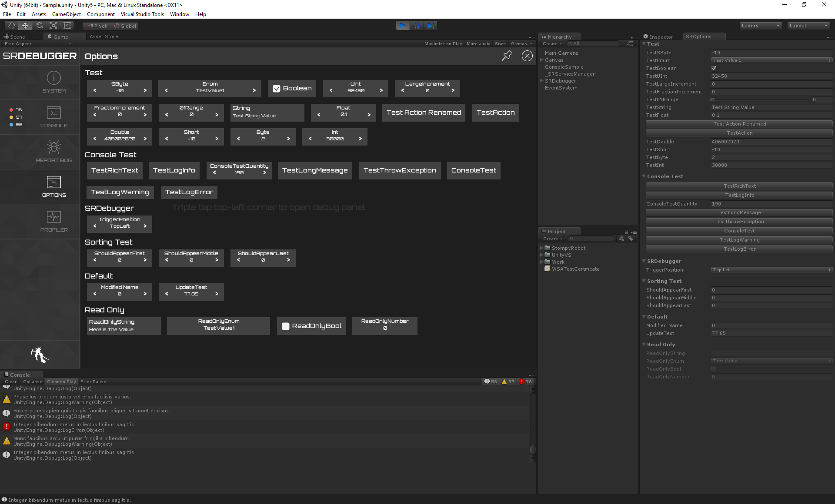This screenshot has height=504, width=835.
Task: Expand the StompyRobot folder
Action: 541,248
